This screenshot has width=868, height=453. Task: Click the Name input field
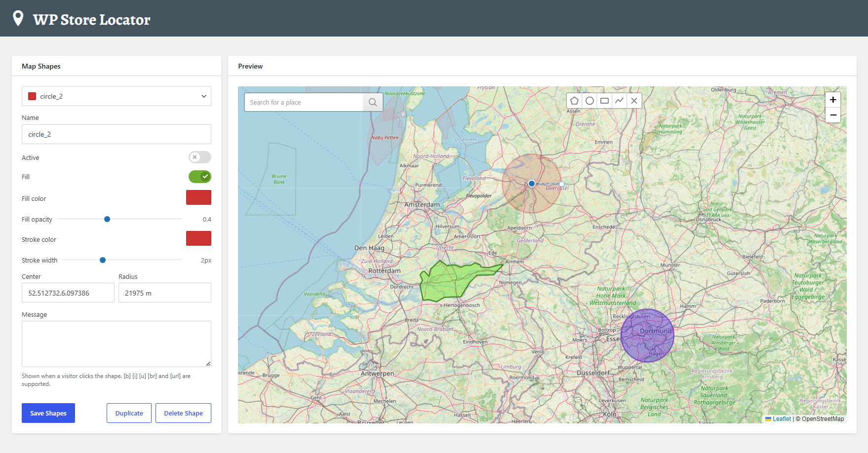point(117,134)
